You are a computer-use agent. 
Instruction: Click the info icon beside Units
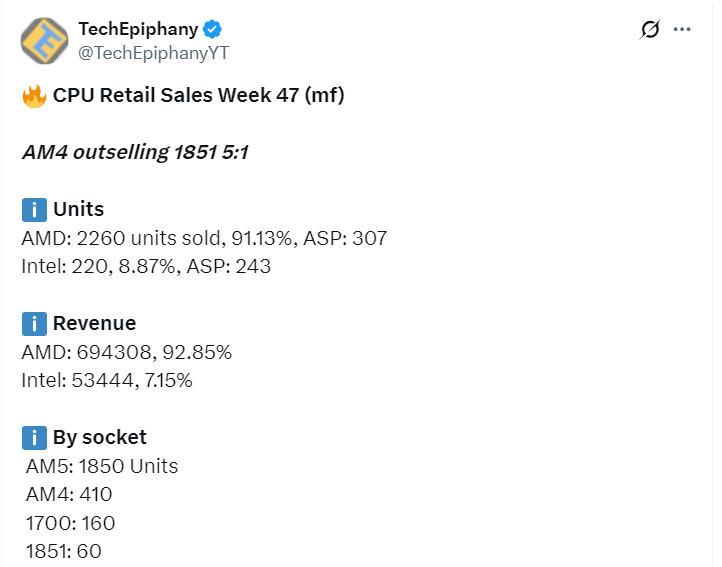[x=34, y=210]
